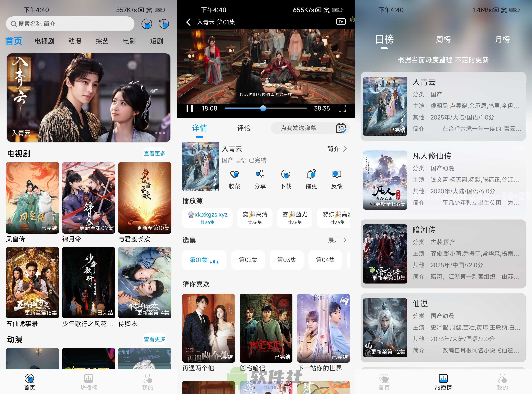Viewport: 532px width, 394px height.
Task: Open the download manager icon beside search
Action: tap(146, 24)
